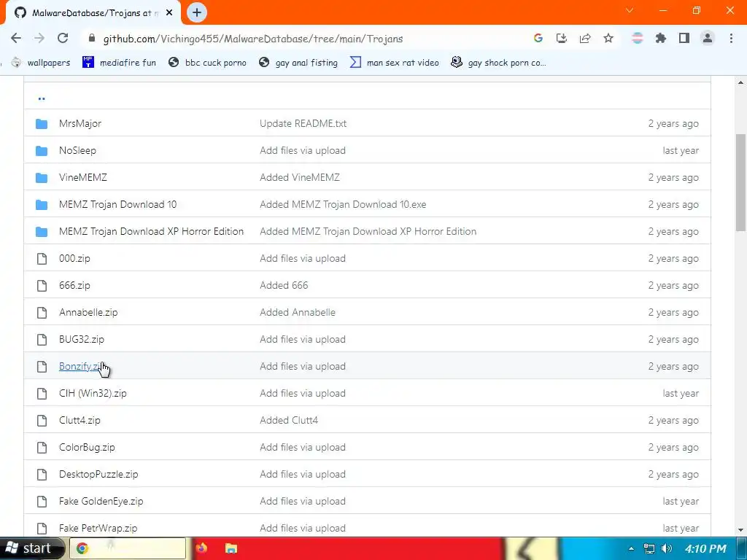Open the Added 666 commit message
747x560 pixels.
(284, 285)
